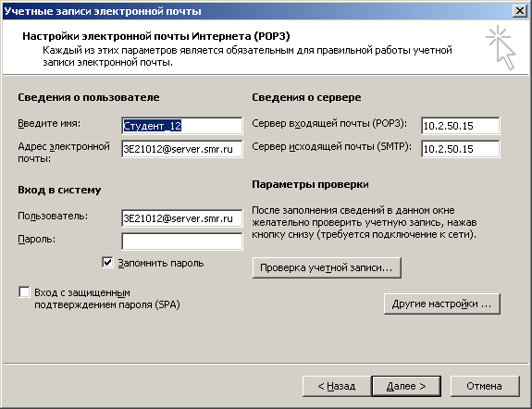This screenshot has width=532, height=409.
Task: Focus the Адрес электронной почты input field
Action: point(182,149)
